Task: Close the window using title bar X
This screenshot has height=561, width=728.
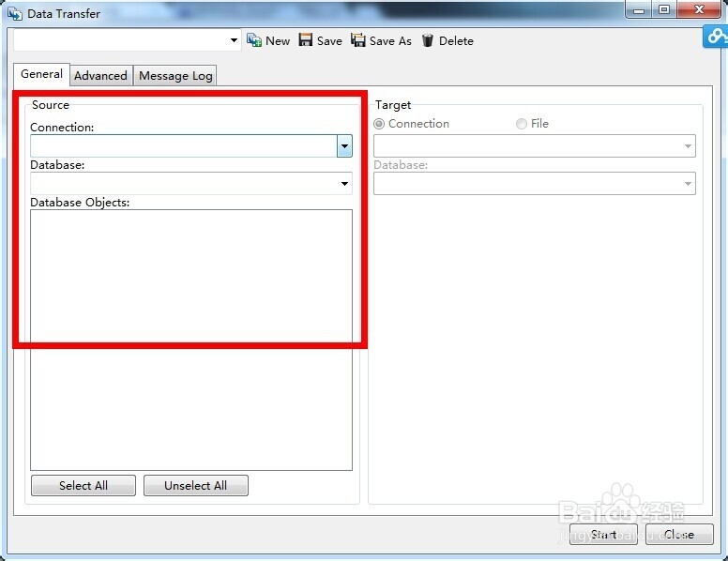Action: pos(700,9)
